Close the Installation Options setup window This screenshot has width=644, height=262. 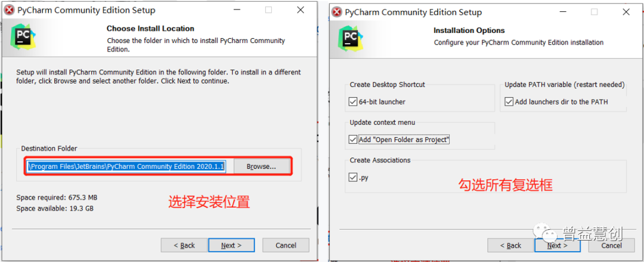click(x=626, y=13)
